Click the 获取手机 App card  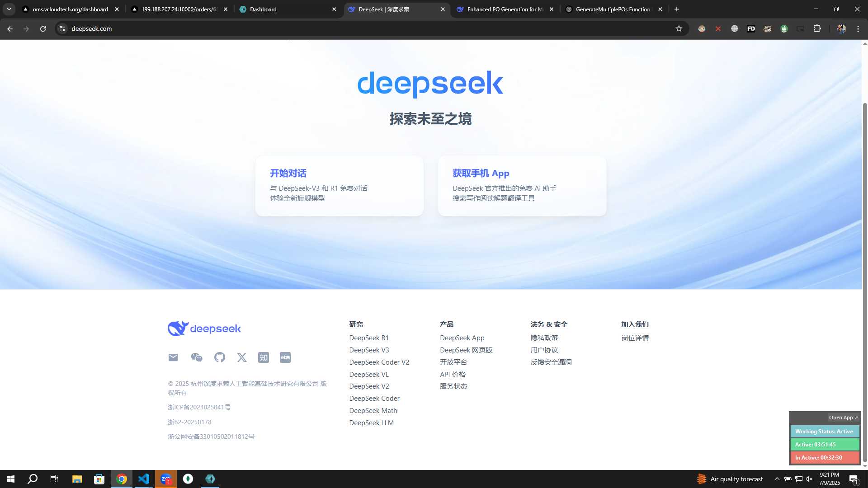click(x=522, y=186)
